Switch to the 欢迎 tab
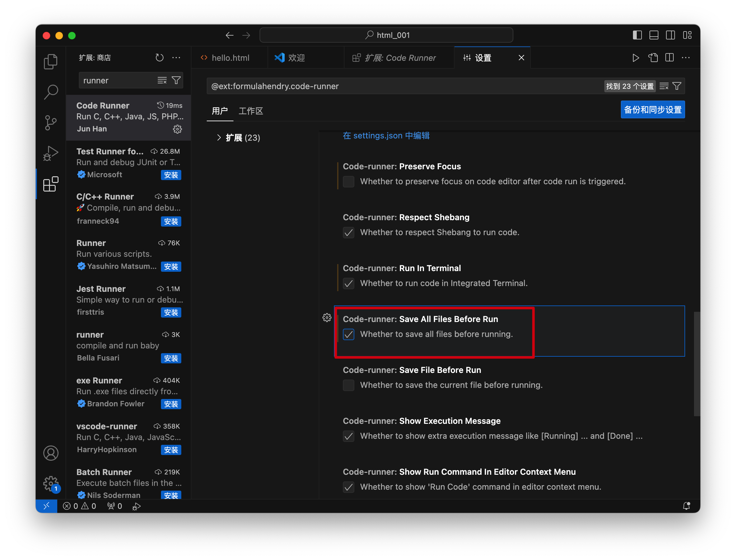This screenshot has height=560, width=736. coord(306,58)
